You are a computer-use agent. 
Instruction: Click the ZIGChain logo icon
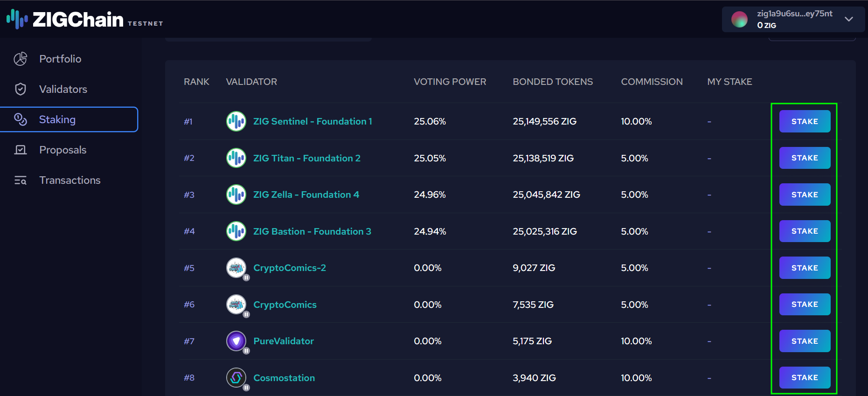[x=17, y=19]
